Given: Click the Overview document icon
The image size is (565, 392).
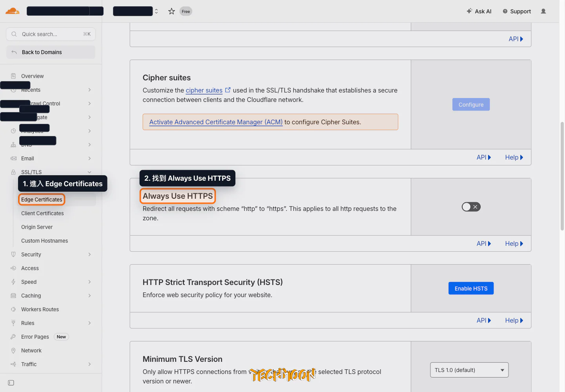Looking at the screenshot, I should coord(13,76).
